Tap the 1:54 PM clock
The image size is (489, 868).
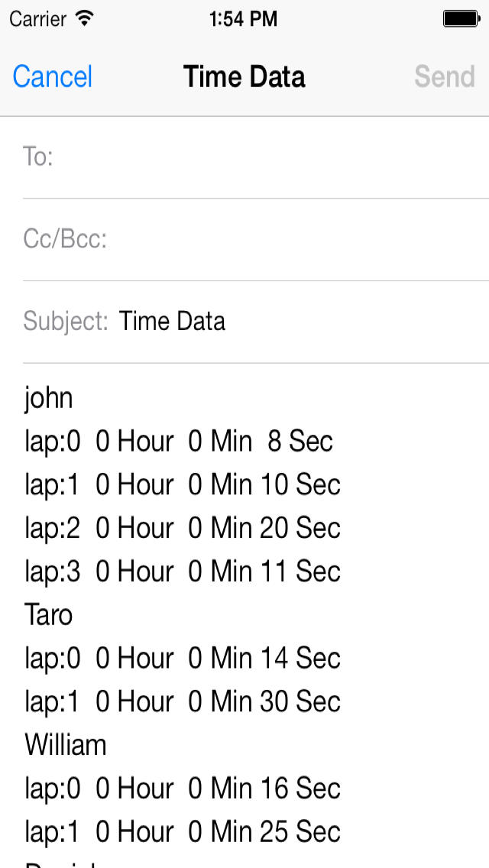243,19
